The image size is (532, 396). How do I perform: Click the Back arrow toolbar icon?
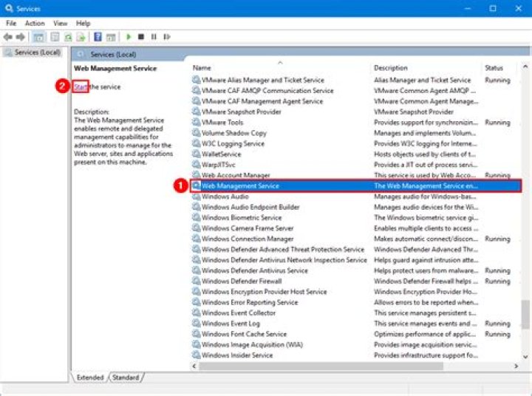[8, 37]
